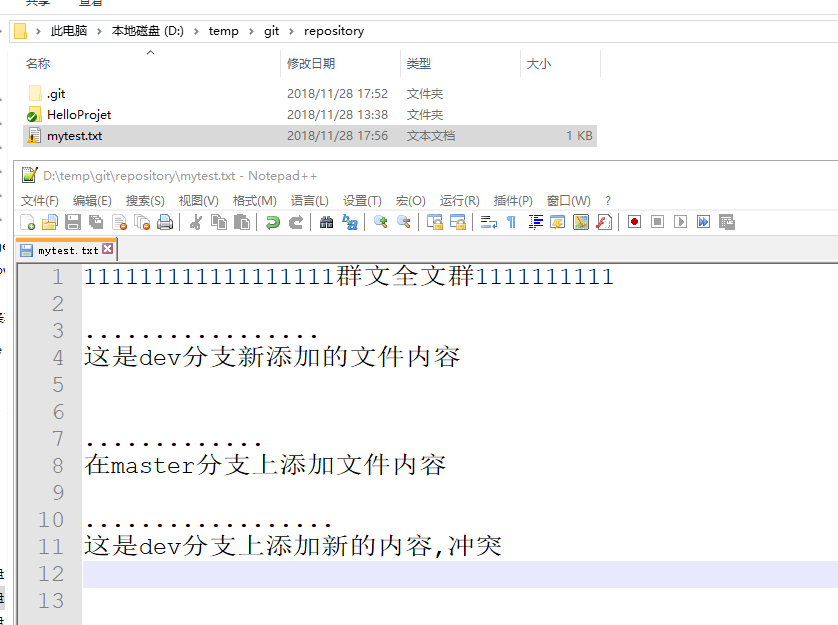Open the 宏(O) menu
This screenshot has width=838, height=625.
pos(410,201)
